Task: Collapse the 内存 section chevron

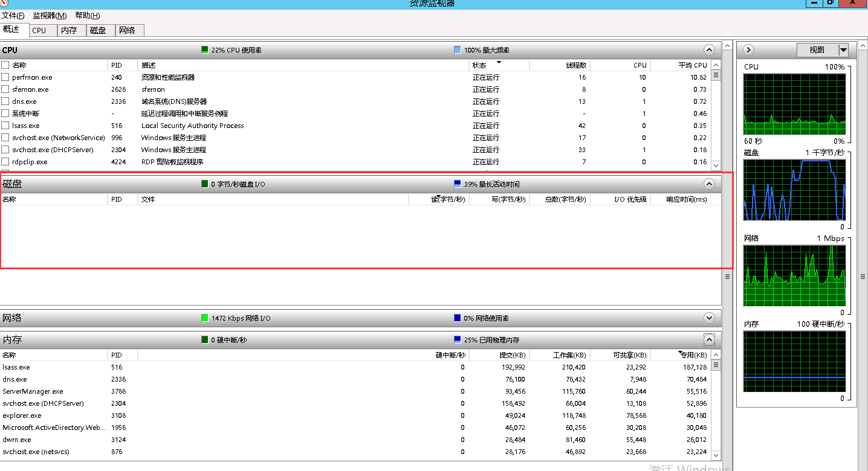Action: [710, 339]
